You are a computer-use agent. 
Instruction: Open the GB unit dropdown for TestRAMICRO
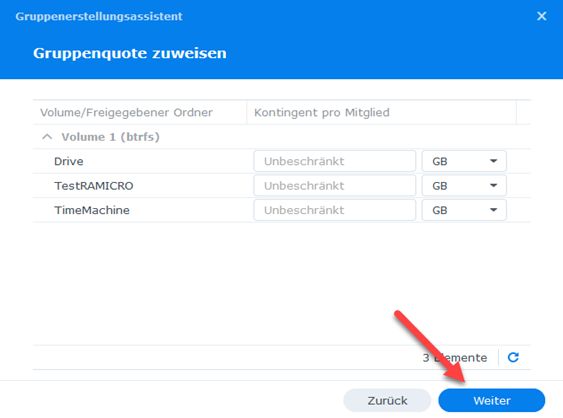[464, 186]
